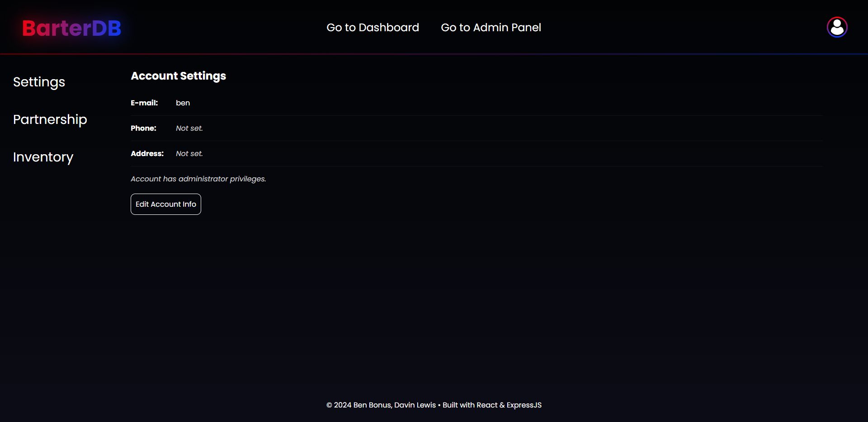Click "Built with React & ExpressJS" footer text
868x422 pixels.
click(x=492, y=405)
